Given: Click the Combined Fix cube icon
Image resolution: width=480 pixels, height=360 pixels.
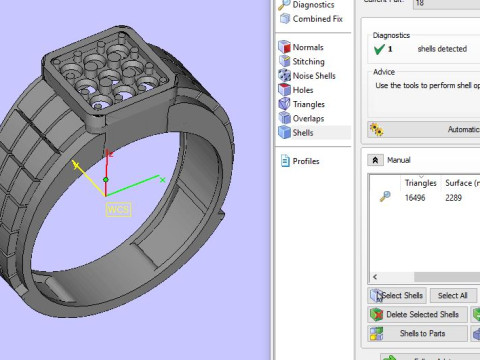Looking at the screenshot, I should click(x=285, y=19).
